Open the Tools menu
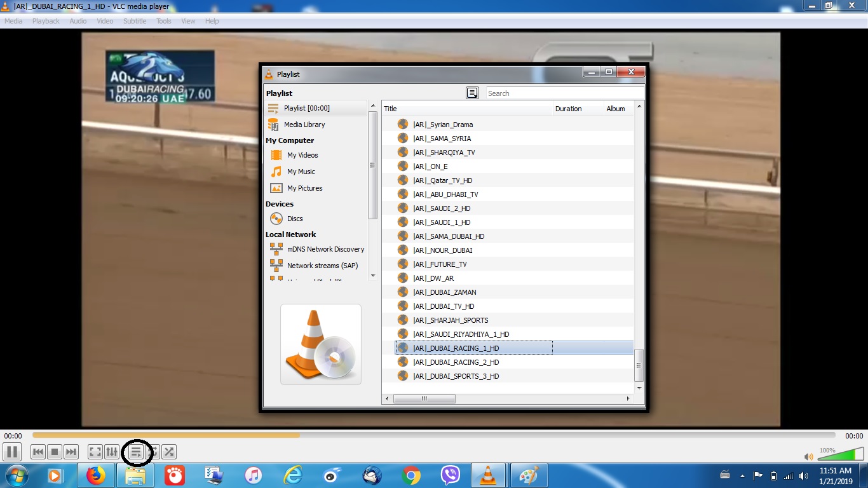The height and width of the screenshot is (488, 868). (163, 21)
